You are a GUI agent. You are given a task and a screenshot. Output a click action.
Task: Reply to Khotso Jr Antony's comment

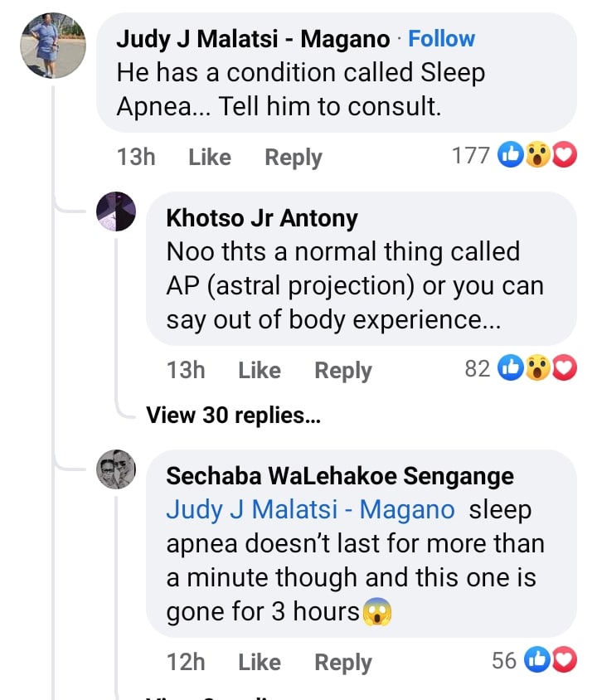tap(342, 370)
